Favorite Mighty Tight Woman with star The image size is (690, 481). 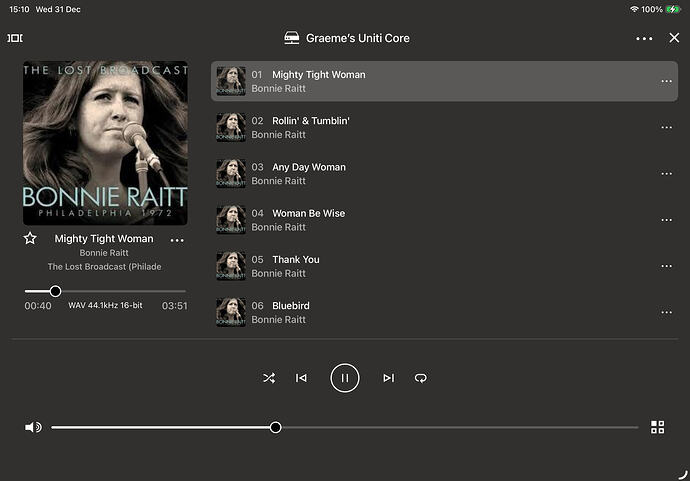click(30, 239)
